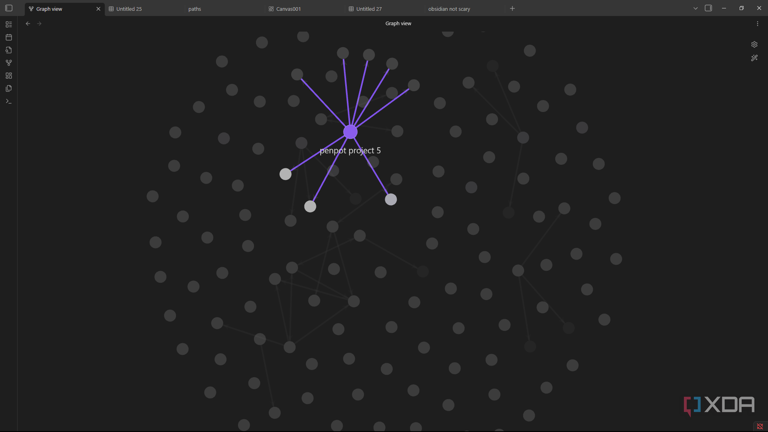Toggle the right sidebar panel icon
This screenshot has width=768, height=432.
click(708, 8)
